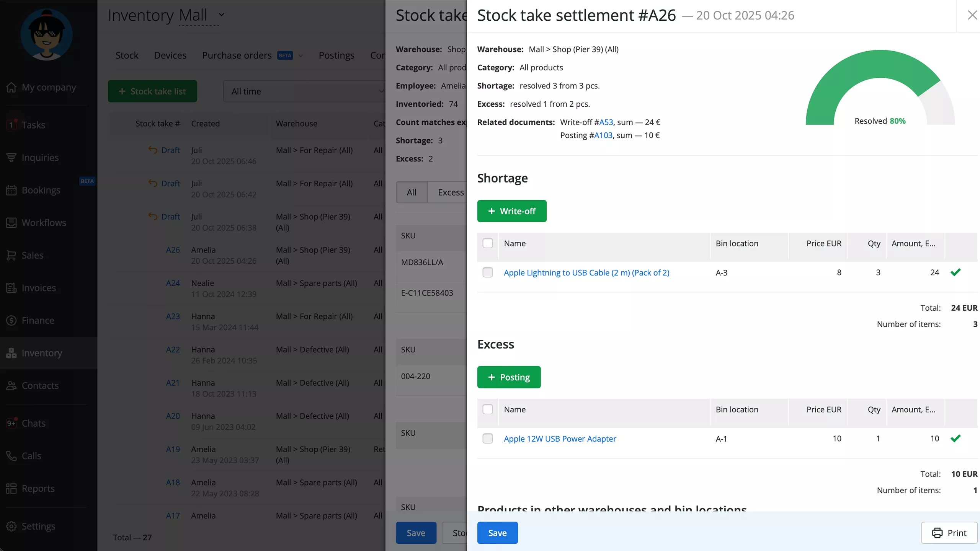
Task: Check the Apple Lightning cable shortage row
Action: pos(487,272)
